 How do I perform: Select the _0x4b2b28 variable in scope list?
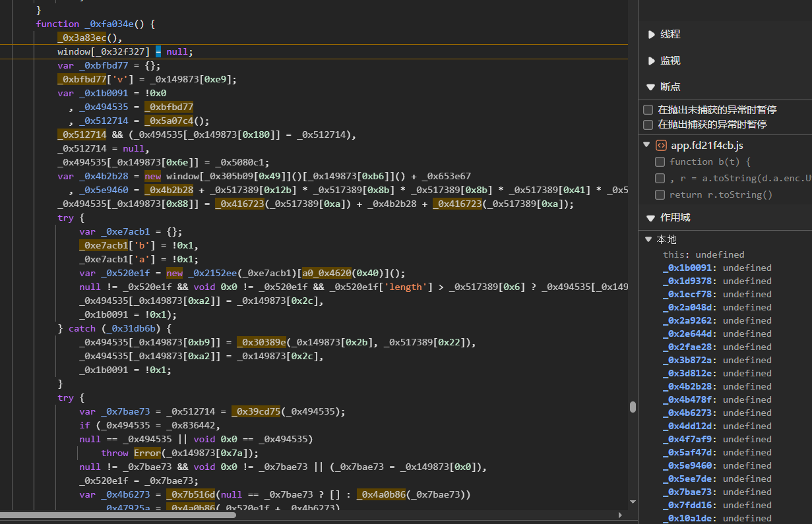tap(687, 387)
